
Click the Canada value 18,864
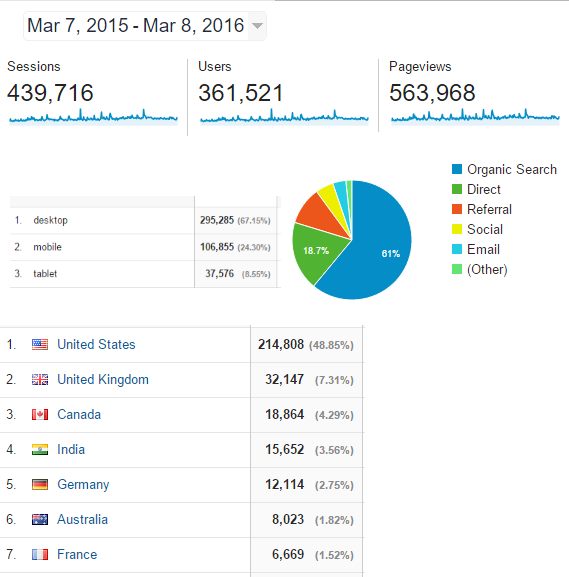[284, 414]
